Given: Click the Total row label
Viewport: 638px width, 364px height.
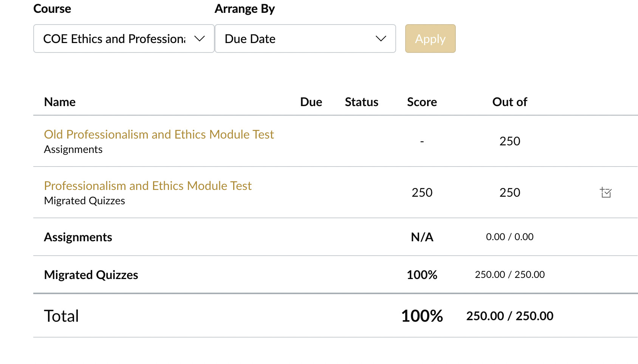Looking at the screenshot, I should click(61, 316).
